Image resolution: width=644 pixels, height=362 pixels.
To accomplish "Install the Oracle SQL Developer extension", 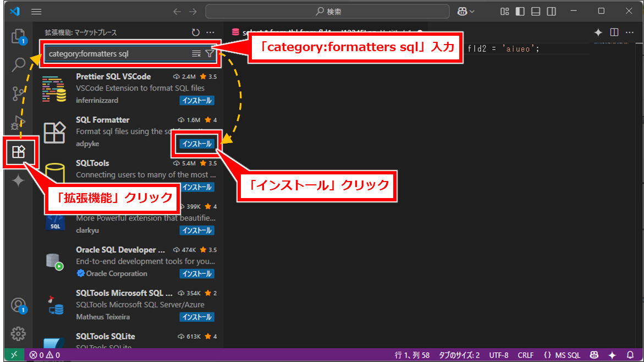I will click(197, 273).
